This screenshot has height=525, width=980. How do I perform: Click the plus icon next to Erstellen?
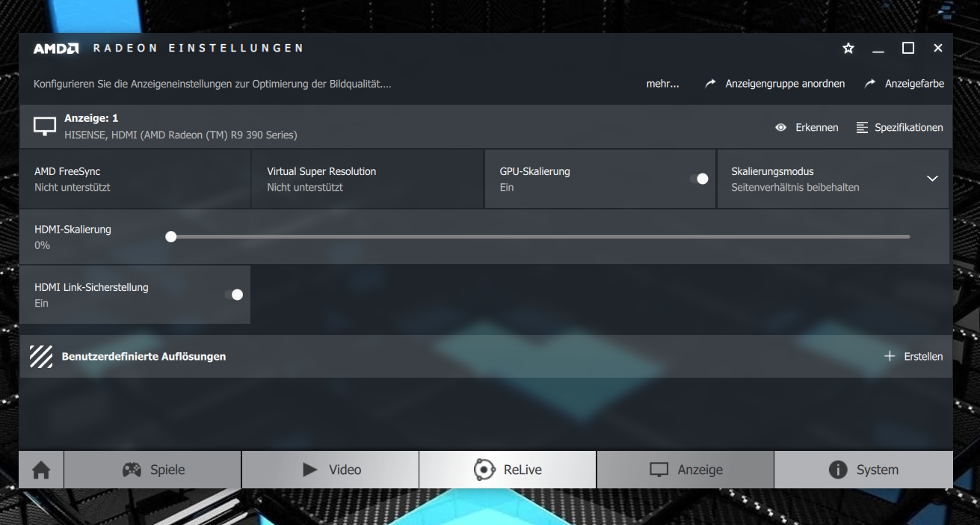point(890,357)
